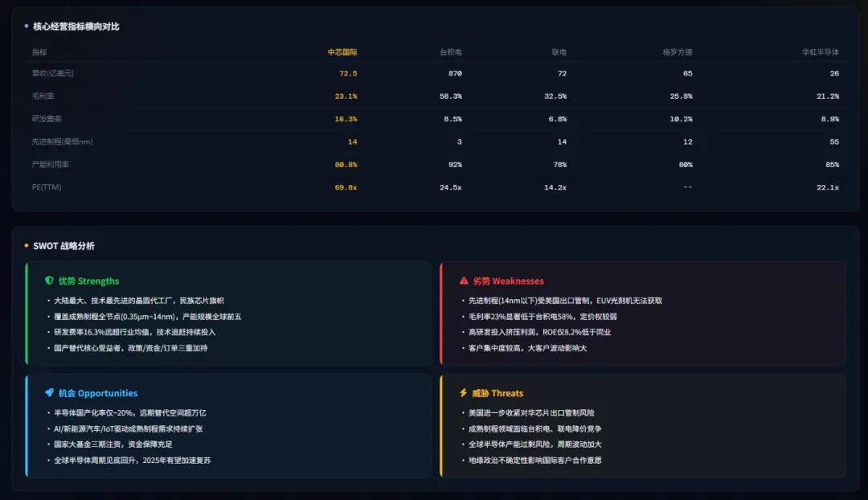Click the 58.3% gross margin cell
This screenshot has width=868, height=500.
[x=451, y=96]
